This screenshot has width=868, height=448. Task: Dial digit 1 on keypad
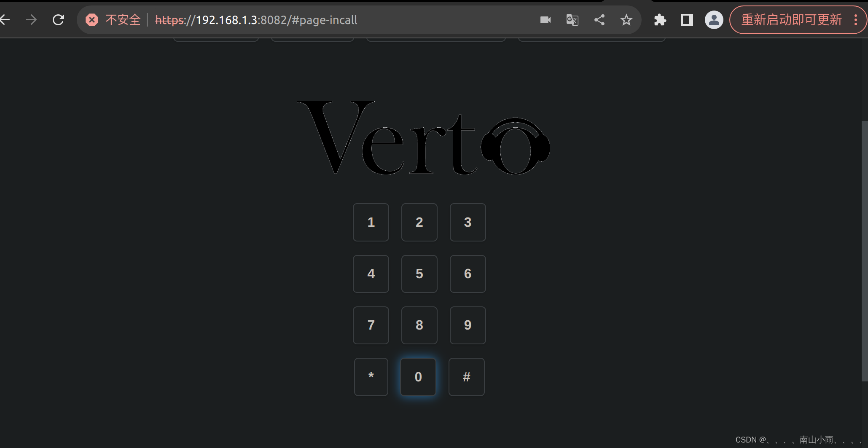click(x=371, y=223)
